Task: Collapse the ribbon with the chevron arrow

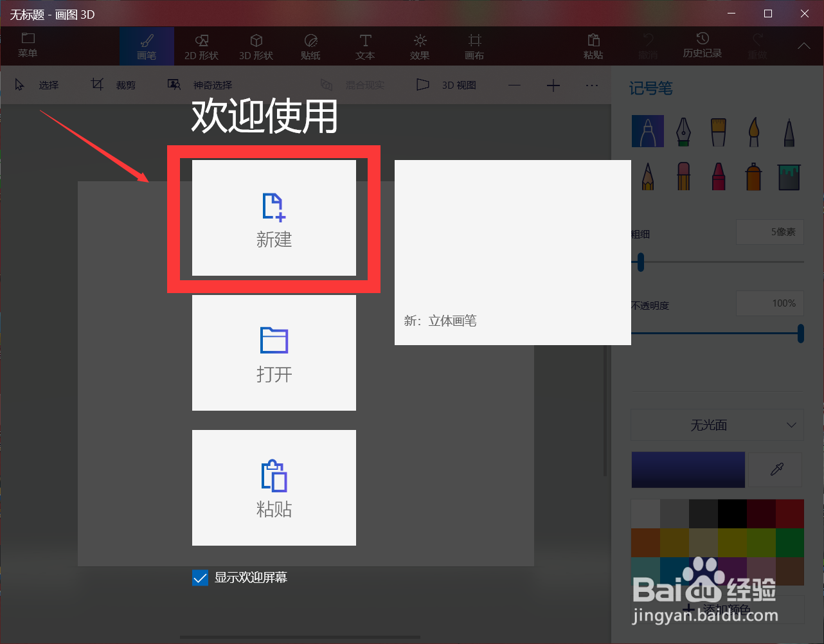Action: 803,46
